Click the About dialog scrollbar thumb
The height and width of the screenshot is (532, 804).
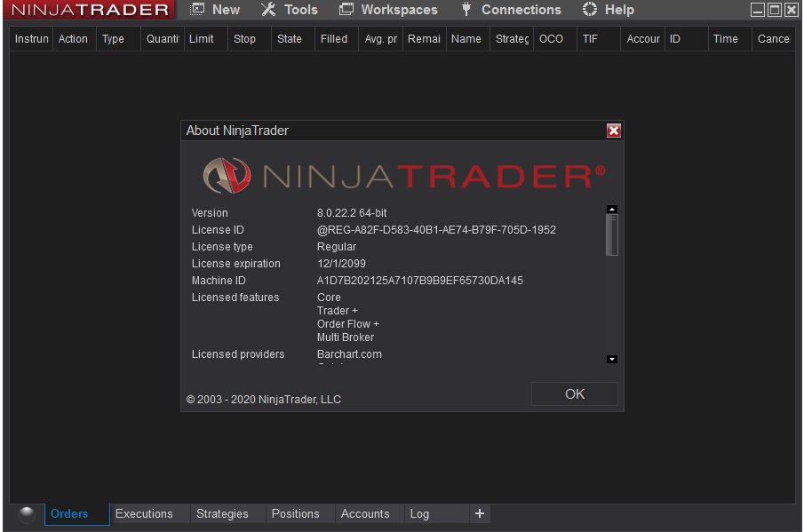tap(612, 234)
